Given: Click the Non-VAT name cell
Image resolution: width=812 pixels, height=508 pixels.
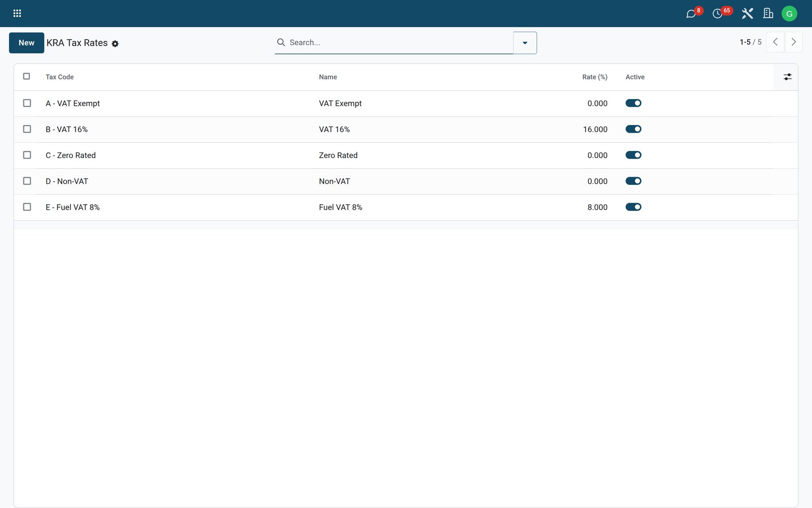Looking at the screenshot, I should point(334,181).
